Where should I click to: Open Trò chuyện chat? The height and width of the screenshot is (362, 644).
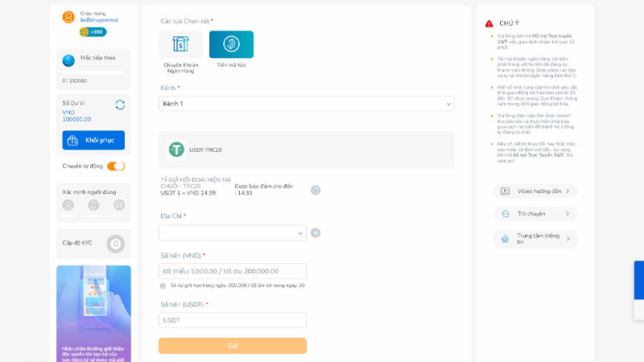click(x=535, y=214)
